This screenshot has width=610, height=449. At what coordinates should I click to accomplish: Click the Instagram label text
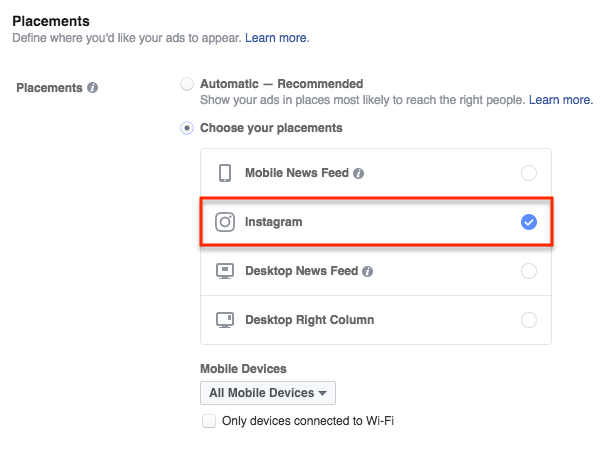pos(273,222)
